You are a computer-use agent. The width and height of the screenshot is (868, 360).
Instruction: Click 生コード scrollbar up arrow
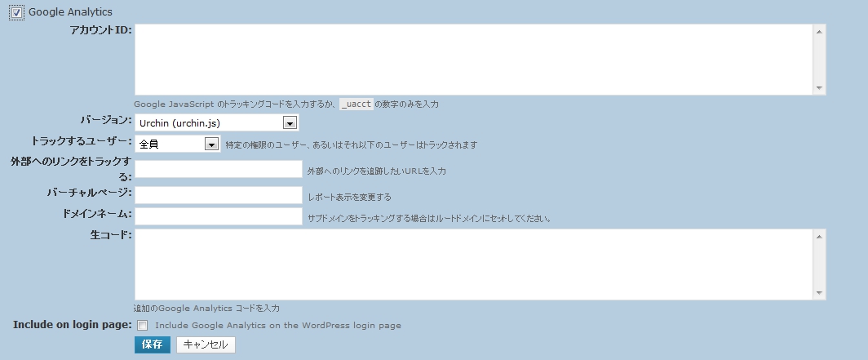[x=819, y=237]
